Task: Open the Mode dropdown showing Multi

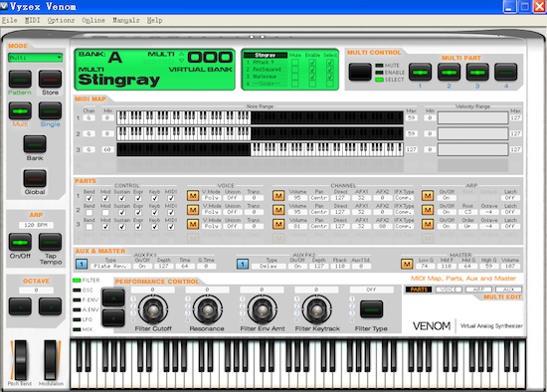Action: point(35,58)
